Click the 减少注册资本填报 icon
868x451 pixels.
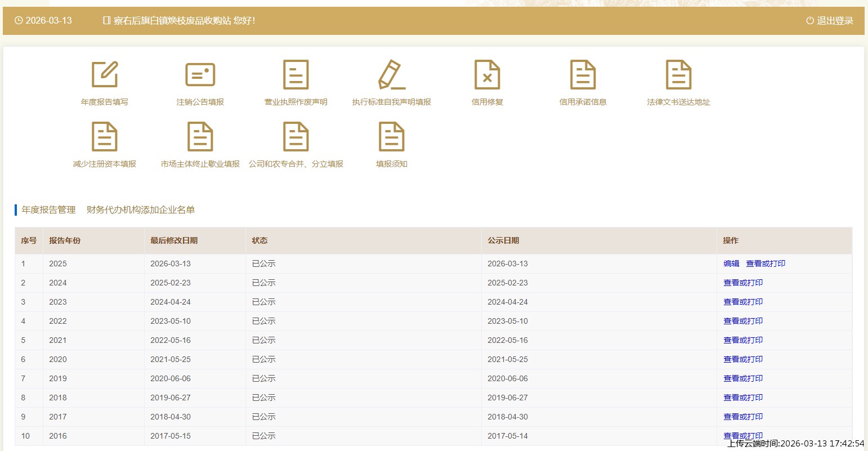click(105, 137)
